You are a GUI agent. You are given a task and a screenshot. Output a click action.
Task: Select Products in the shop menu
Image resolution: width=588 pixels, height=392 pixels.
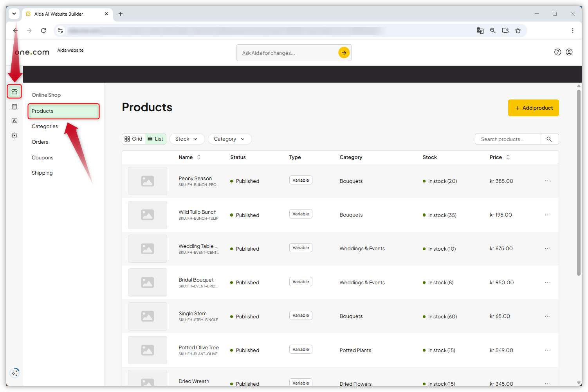(64, 111)
